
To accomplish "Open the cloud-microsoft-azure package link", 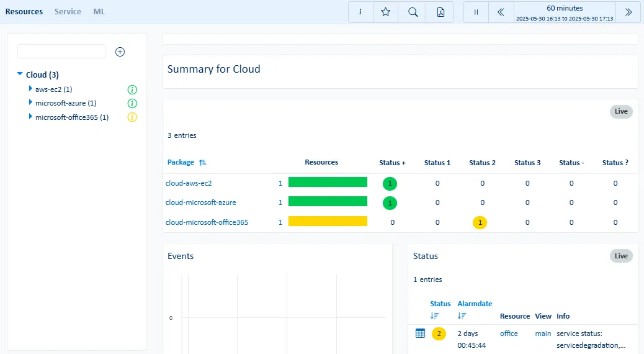I will point(200,202).
